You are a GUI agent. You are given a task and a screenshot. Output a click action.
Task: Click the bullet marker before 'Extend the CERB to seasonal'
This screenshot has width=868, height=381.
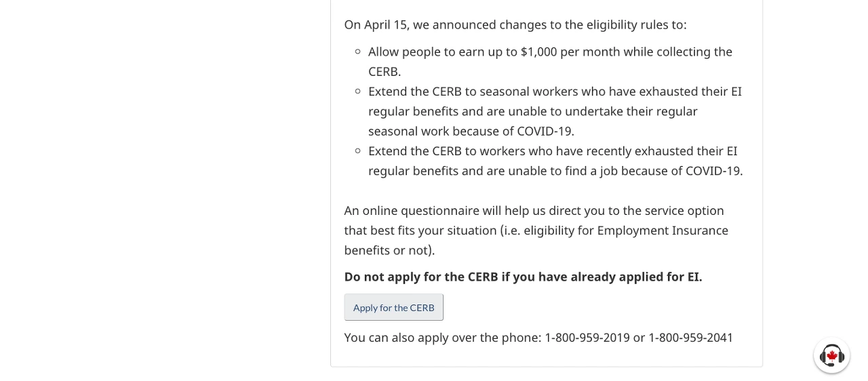(x=358, y=91)
